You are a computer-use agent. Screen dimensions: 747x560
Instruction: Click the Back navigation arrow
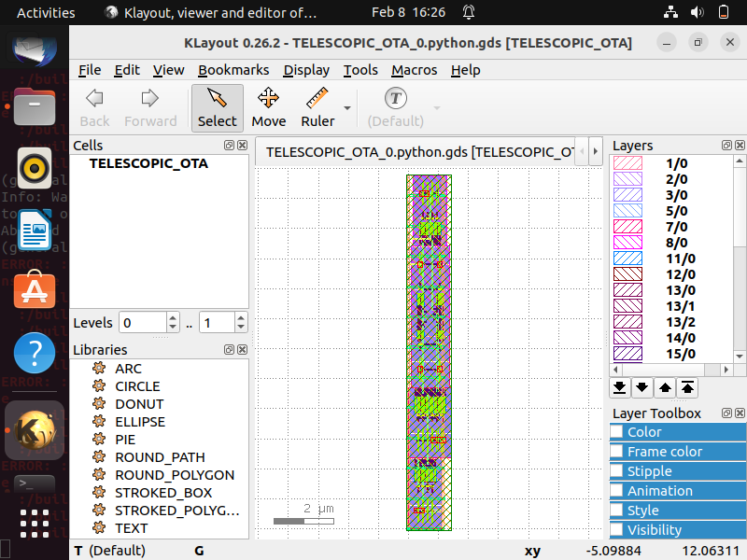click(x=93, y=107)
